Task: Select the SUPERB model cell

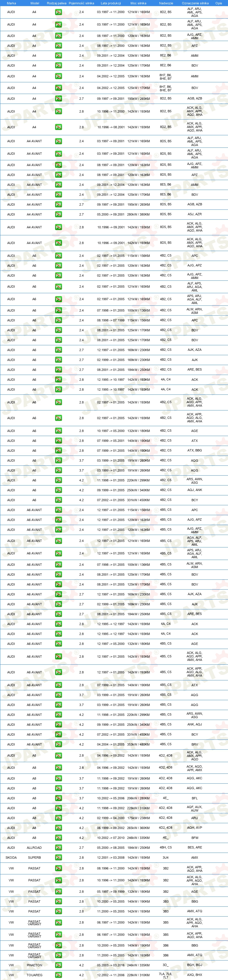Action: pyautogui.click(x=34, y=858)
